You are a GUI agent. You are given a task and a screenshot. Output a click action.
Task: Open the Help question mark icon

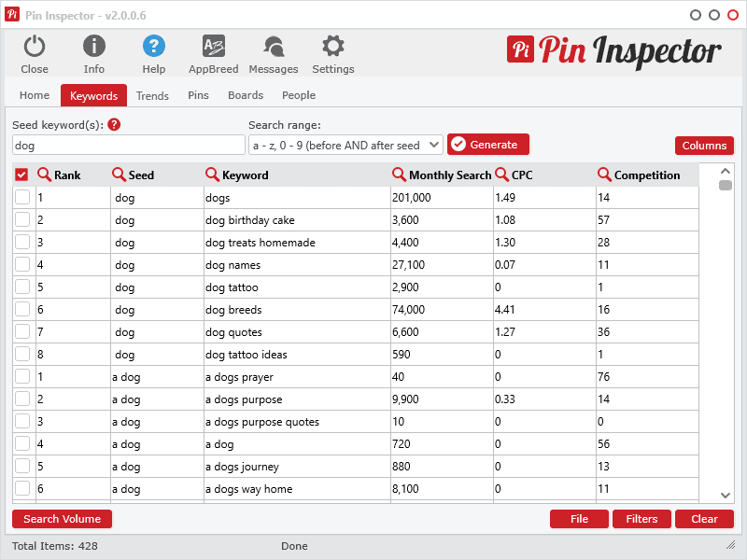(154, 47)
